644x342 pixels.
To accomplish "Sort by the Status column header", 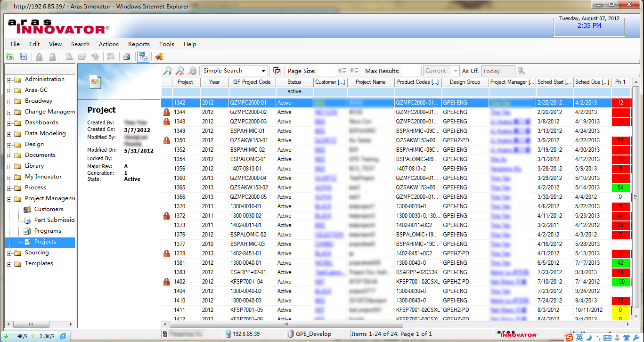I will point(294,82).
